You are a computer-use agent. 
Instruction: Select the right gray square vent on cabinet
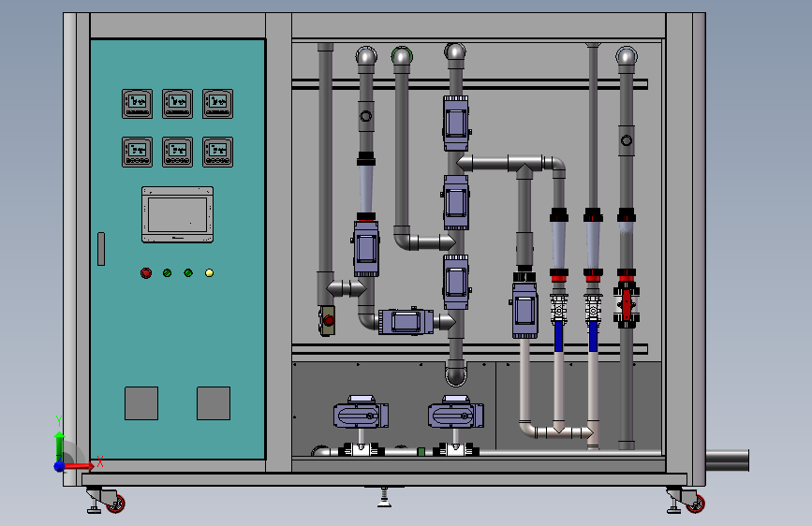tap(214, 402)
